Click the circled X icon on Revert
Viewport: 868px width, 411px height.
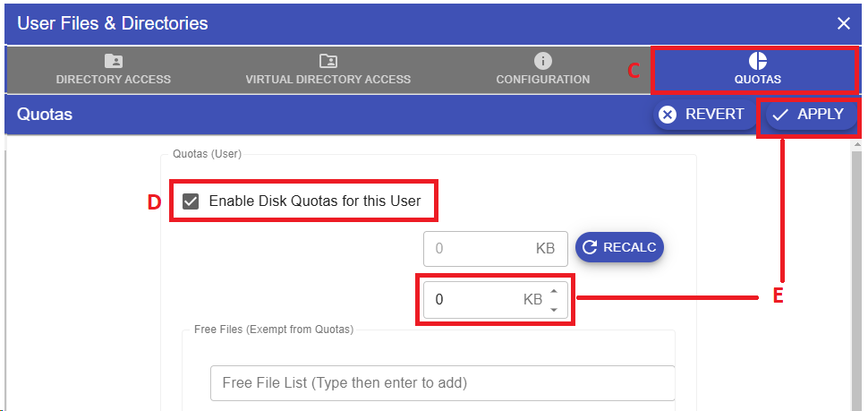(x=668, y=115)
